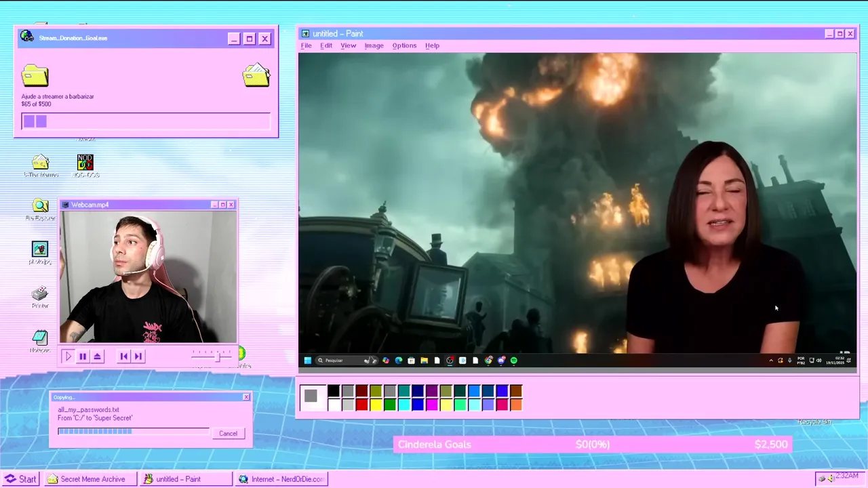Open the Help menu in Paint
Image resolution: width=868 pixels, height=488 pixels.
432,45
